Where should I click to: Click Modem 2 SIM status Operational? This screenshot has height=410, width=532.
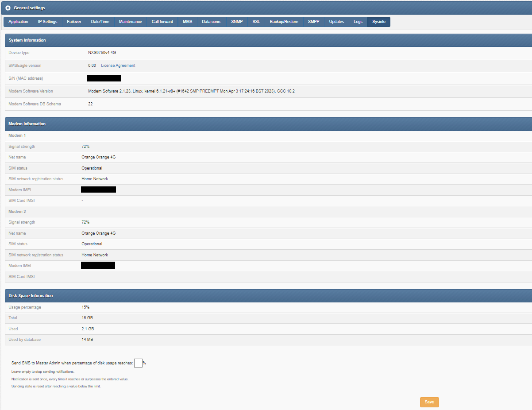92,244
